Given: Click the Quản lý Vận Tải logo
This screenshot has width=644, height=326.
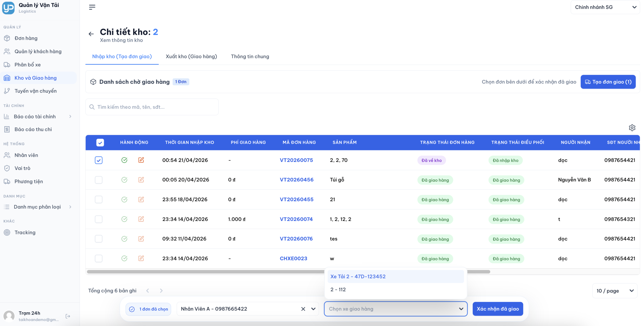Looking at the screenshot, I should click(8, 8).
